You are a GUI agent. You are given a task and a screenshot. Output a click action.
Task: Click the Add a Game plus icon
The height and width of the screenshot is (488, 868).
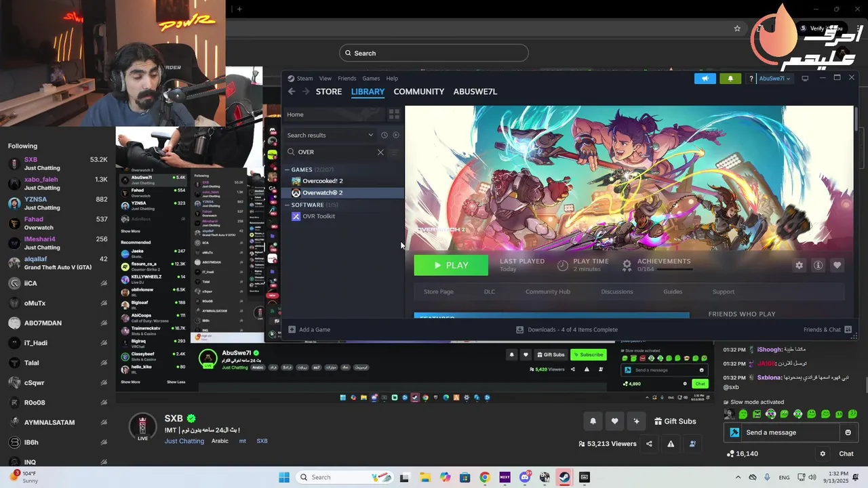point(292,329)
